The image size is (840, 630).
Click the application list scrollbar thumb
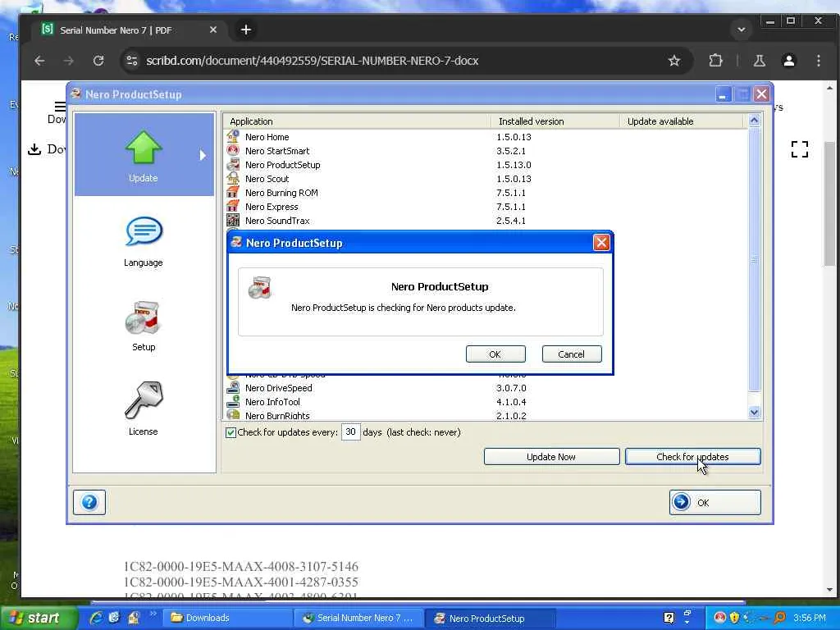[755, 260]
